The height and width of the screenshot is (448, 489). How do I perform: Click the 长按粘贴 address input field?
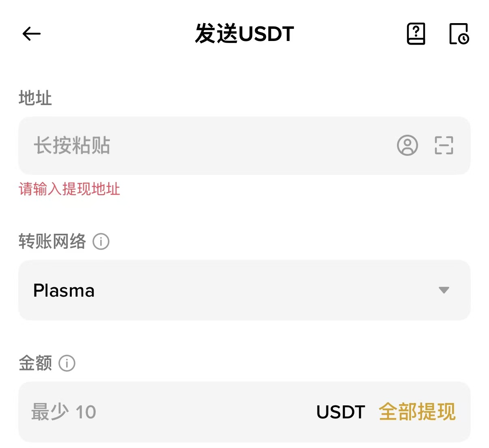point(72,145)
